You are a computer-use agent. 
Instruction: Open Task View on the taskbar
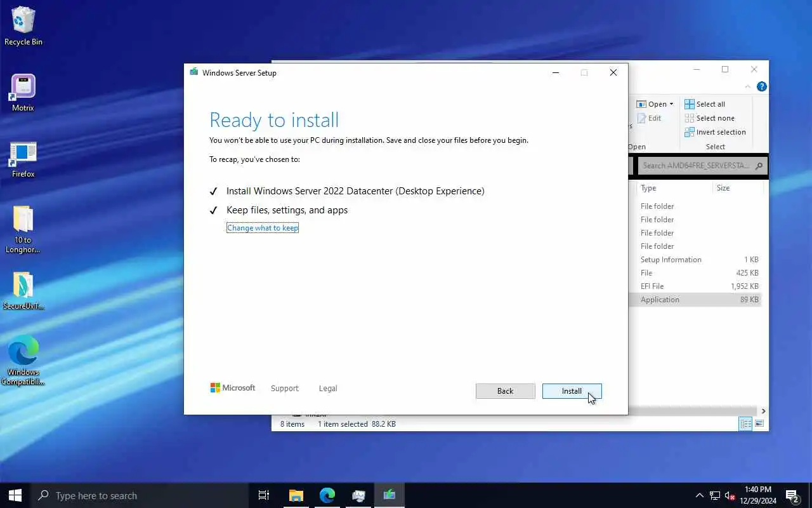click(264, 495)
